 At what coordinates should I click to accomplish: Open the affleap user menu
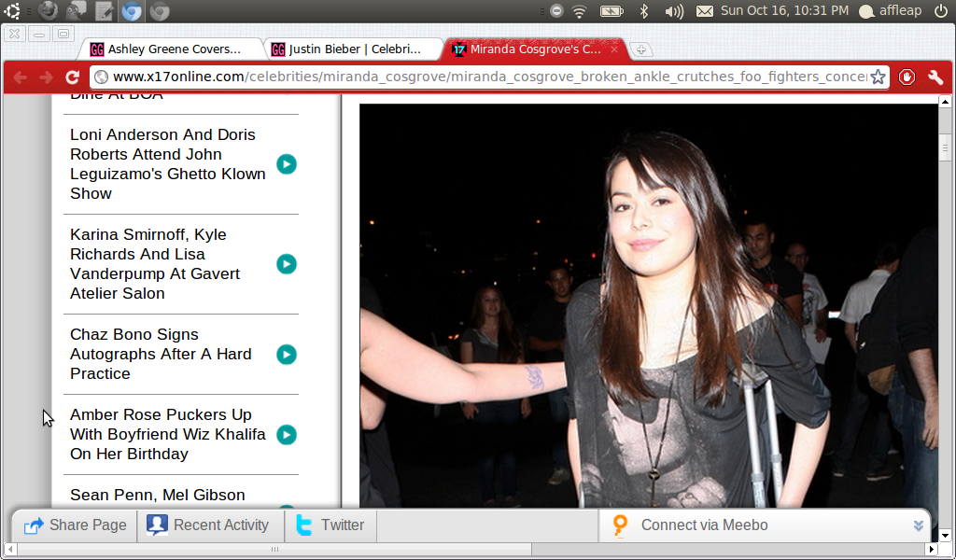pos(890,11)
